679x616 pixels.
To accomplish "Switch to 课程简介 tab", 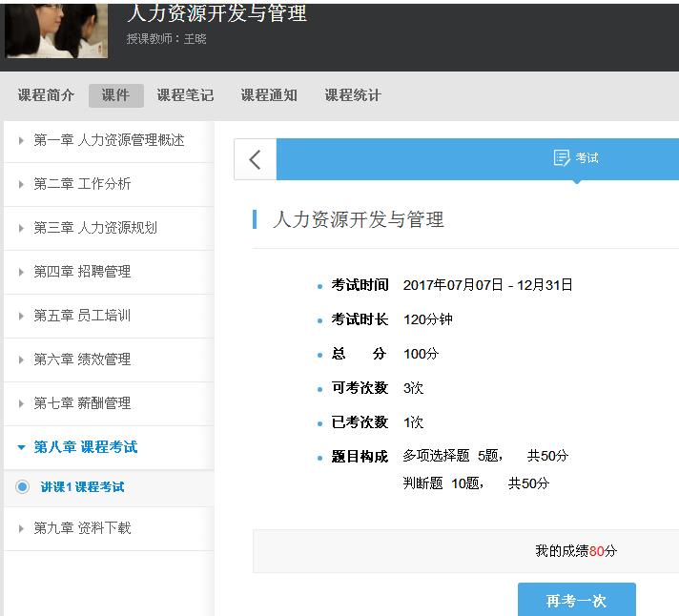I will (x=46, y=95).
